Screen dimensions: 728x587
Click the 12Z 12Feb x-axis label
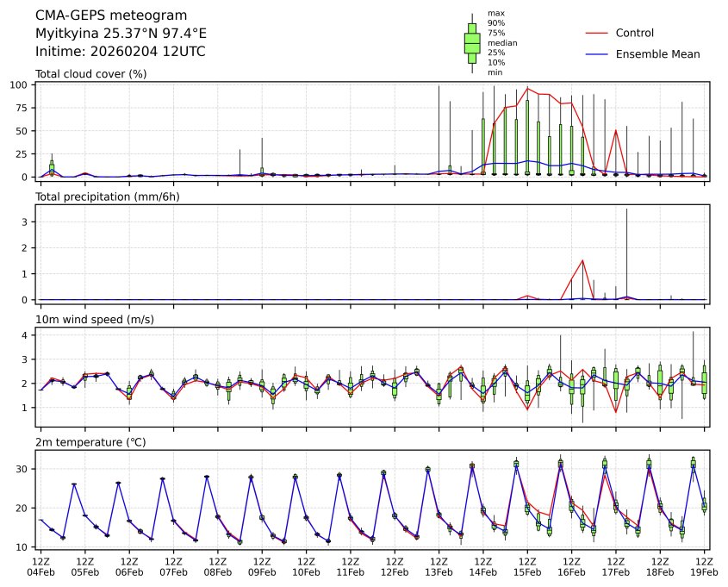pyautogui.click(x=395, y=565)
